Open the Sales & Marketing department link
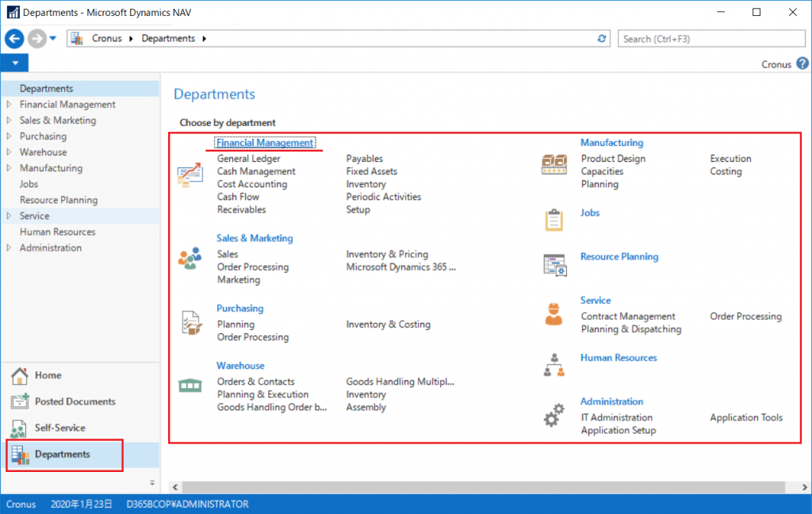Image resolution: width=812 pixels, height=514 pixels. (255, 238)
